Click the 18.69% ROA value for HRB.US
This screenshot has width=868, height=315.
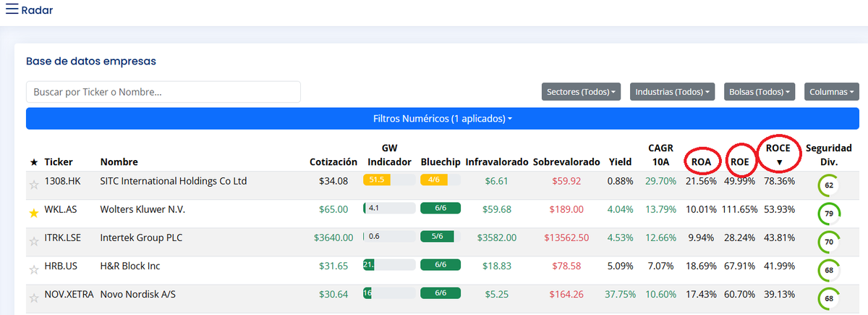point(701,266)
